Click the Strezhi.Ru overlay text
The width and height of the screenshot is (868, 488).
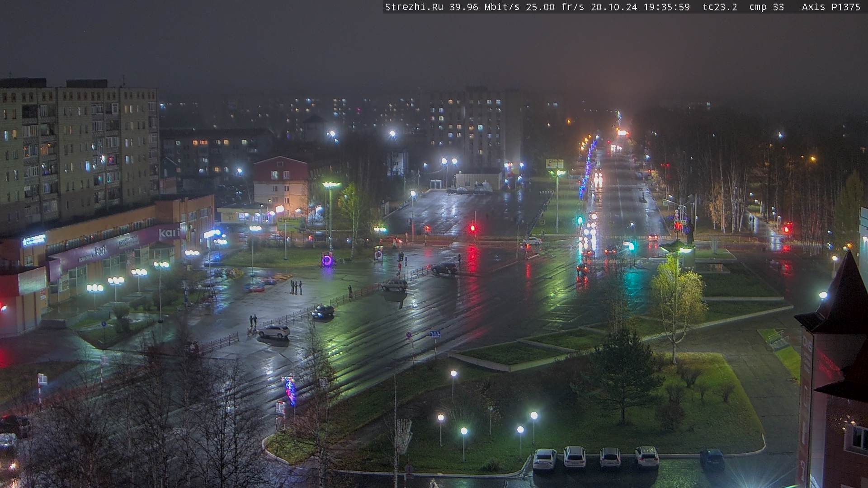click(x=414, y=7)
